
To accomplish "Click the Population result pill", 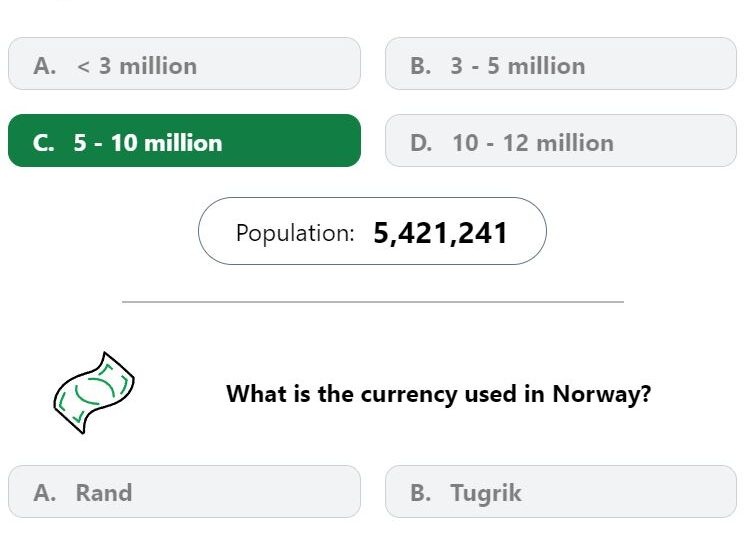I will (x=372, y=231).
